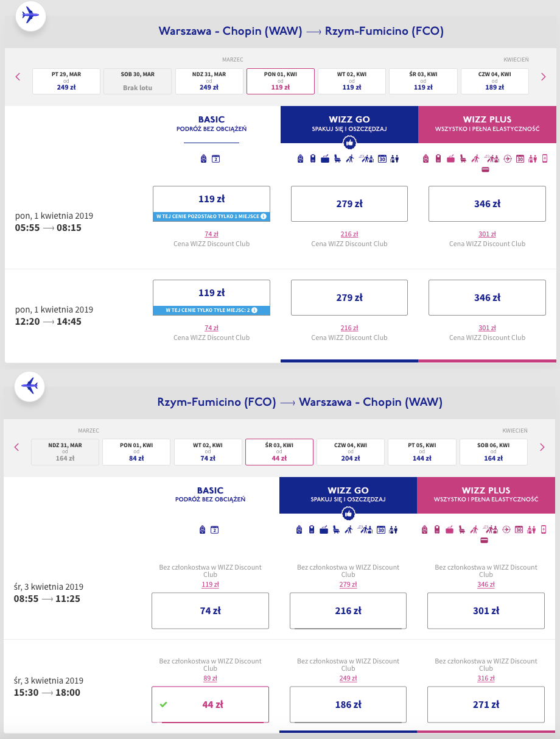Open 346 zł non-member price for 08:55 flight
The height and width of the screenshot is (739, 560).
486,584
